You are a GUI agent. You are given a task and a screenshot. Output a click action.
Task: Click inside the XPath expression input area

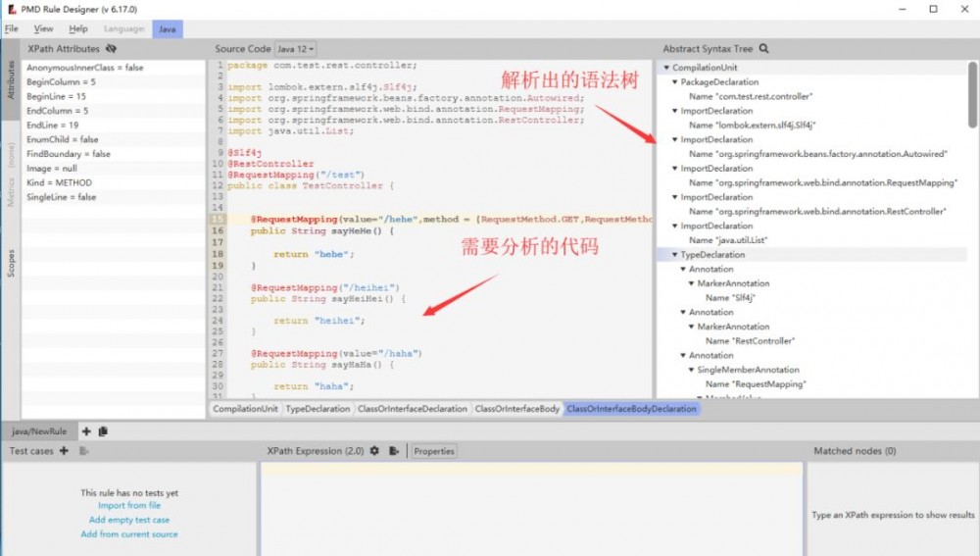[531, 510]
